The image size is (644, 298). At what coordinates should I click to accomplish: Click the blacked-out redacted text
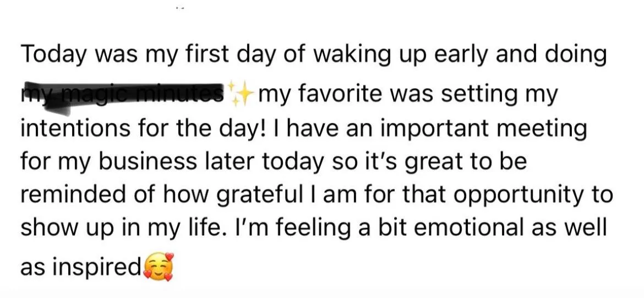[x=122, y=96]
